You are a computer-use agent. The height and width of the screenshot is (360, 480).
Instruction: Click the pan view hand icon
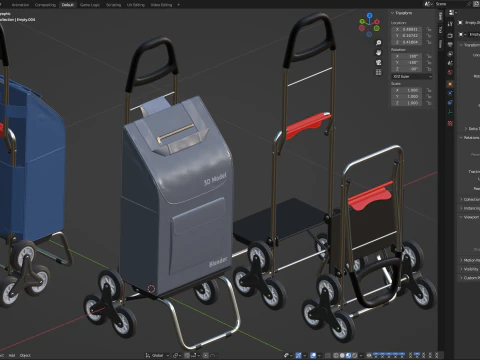[x=378, y=53]
